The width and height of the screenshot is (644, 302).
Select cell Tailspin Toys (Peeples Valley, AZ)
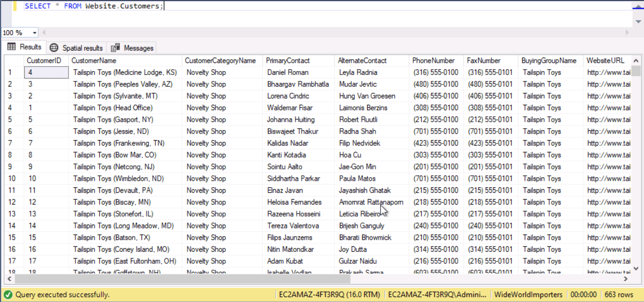click(x=125, y=84)
